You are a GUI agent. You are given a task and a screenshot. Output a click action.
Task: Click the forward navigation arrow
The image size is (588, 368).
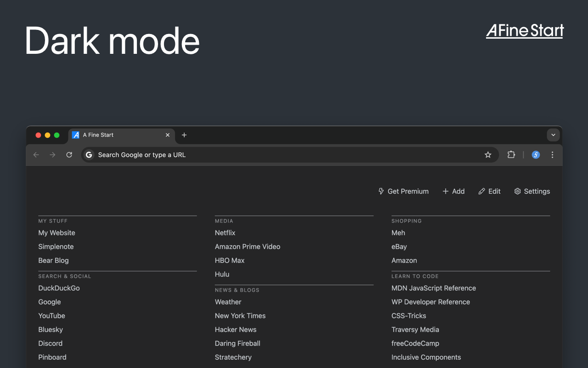[x=52, y=155]
